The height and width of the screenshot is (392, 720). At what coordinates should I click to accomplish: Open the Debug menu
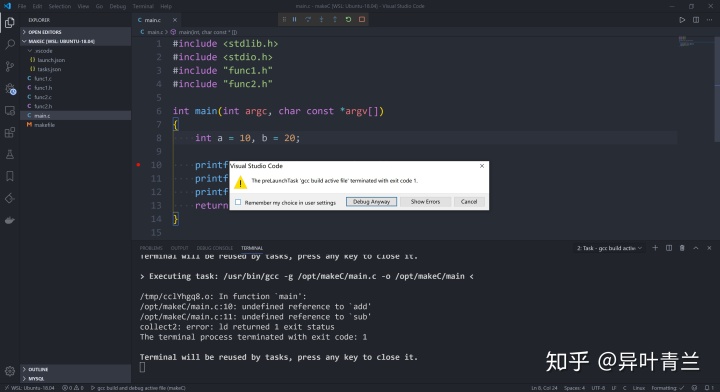pyautogui.click(x=118, y=6)
